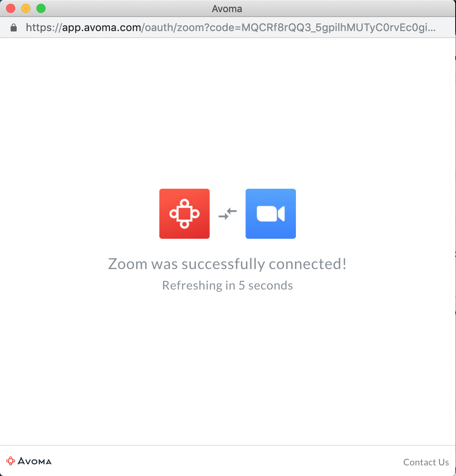
Task: Maximize the window with the green button
Action: point(41,8)
